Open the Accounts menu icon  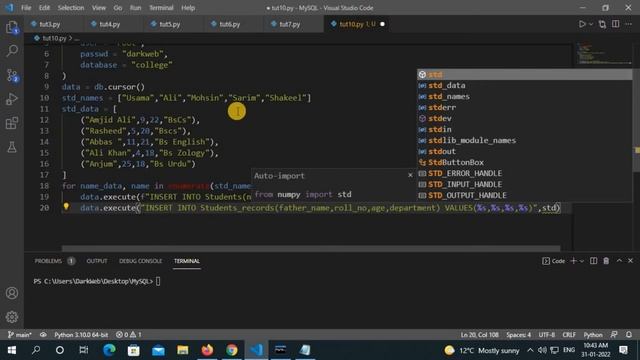pyautogui.click(x=12, y=293)
